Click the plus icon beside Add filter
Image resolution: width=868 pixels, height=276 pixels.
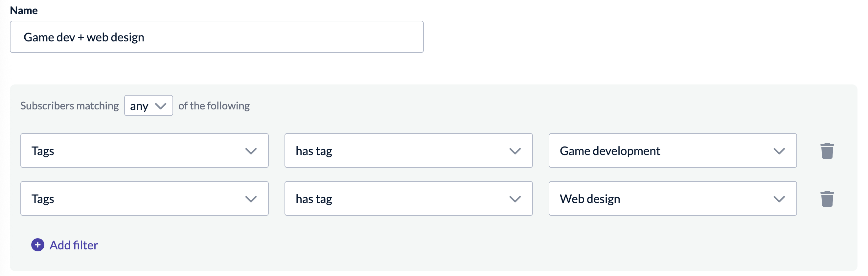coord(38,245)
